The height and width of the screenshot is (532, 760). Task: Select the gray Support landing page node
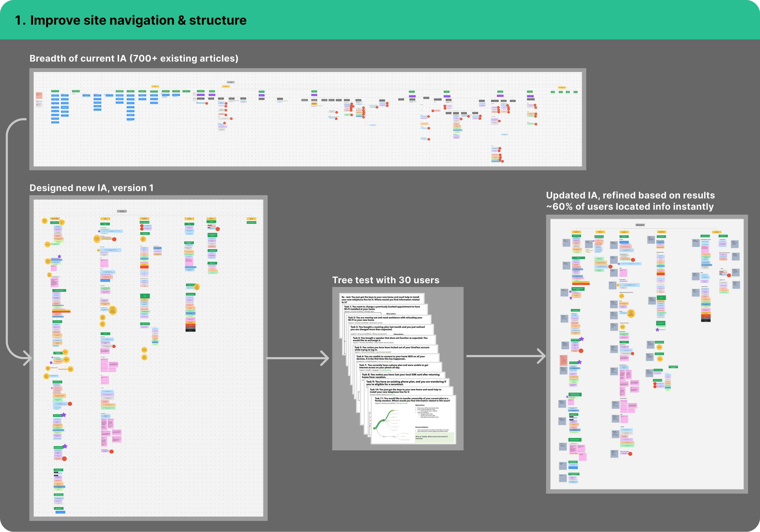click(x=640, y=225)
